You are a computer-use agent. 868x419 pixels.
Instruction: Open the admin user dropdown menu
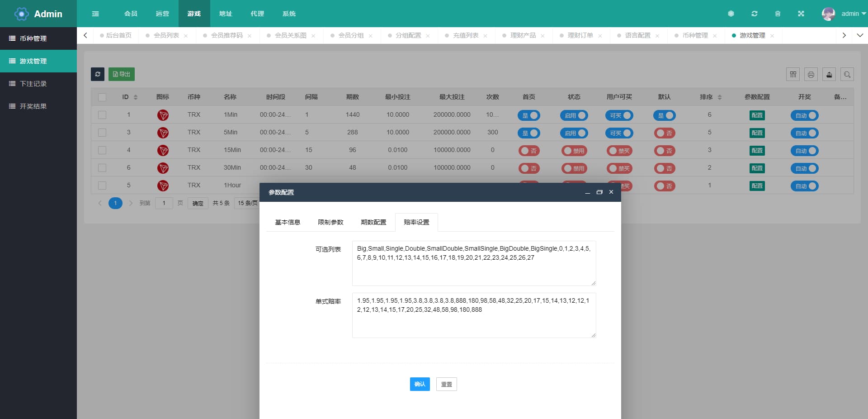point(844,14)
